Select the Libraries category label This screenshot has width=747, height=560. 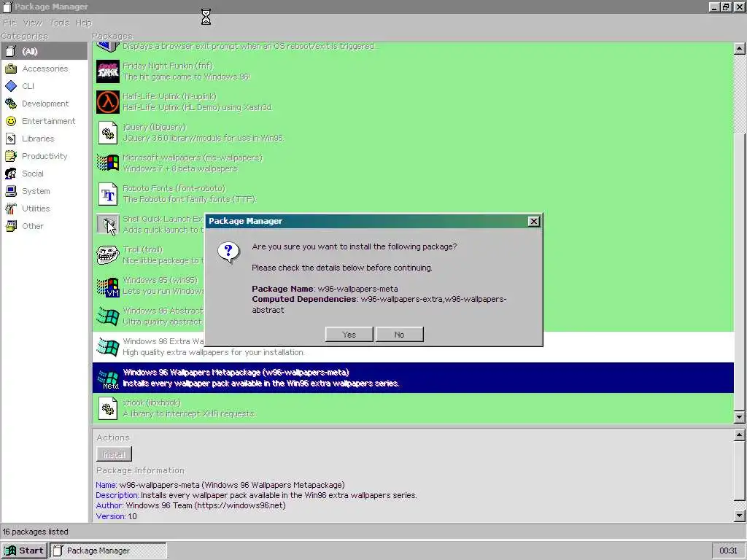click(x=38, y=139)
